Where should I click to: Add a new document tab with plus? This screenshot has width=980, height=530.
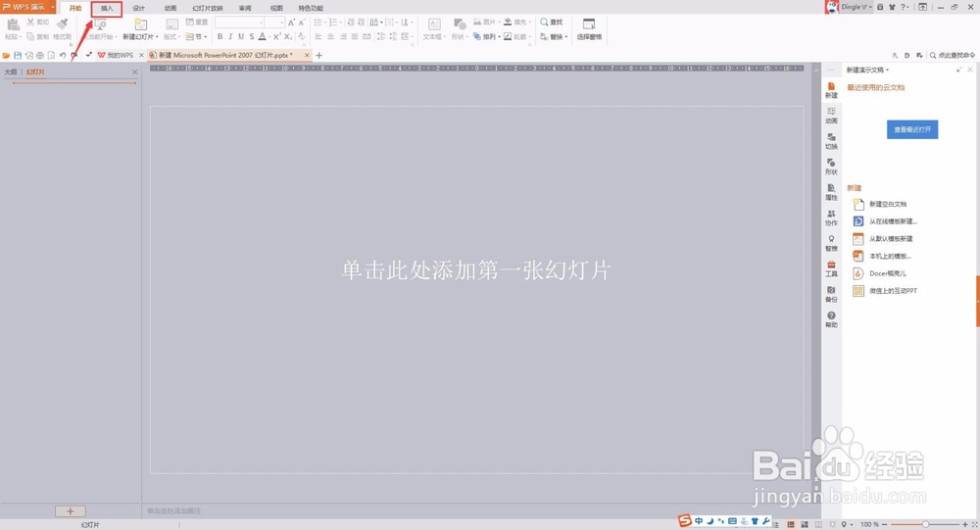coord(318,56)
